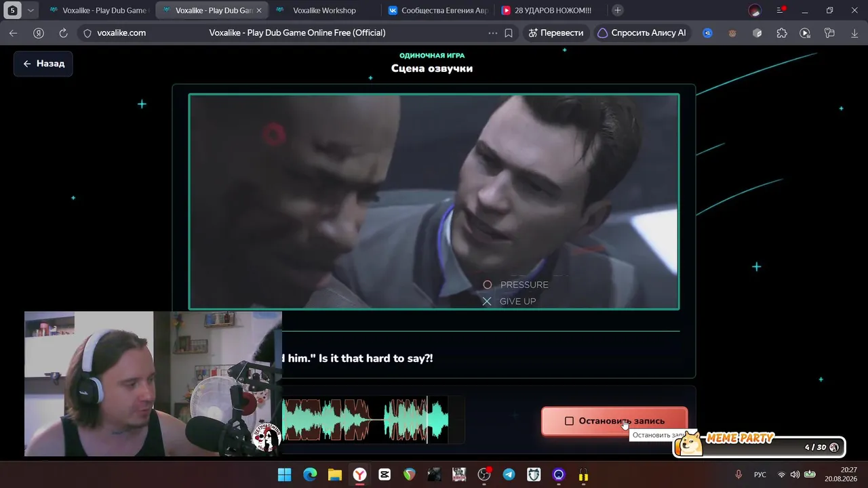Open the volume speaker tray icon
Viewport: 868px width, 488px height.
pyautogui.click(x=795, y=474)
